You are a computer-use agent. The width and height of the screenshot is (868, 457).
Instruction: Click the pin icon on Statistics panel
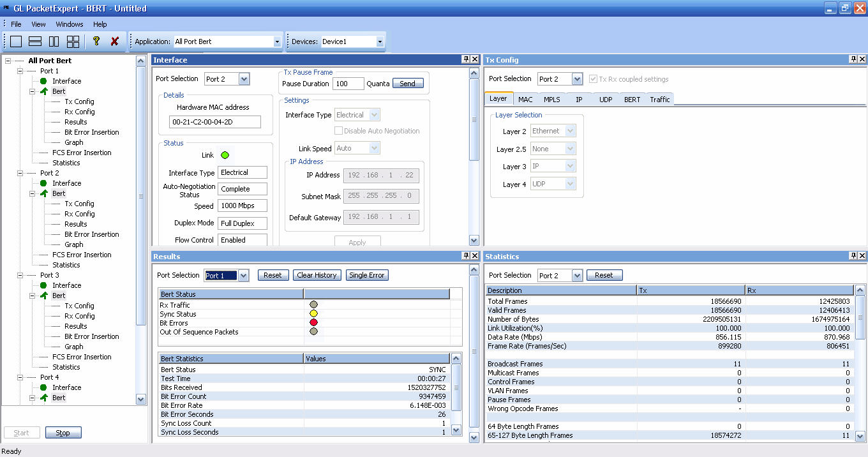click(855, 256)
